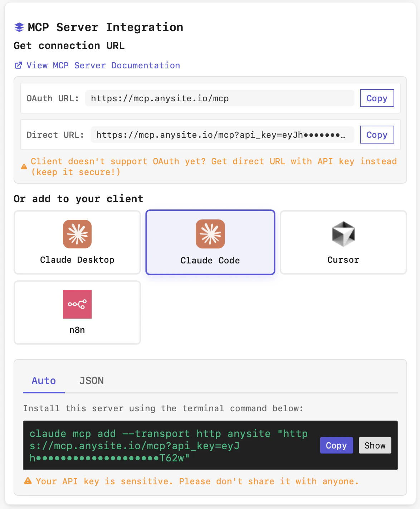Screen dimensions: 420x509
Task: Show the hidden API key in terminal command
Action: [375, 445]
